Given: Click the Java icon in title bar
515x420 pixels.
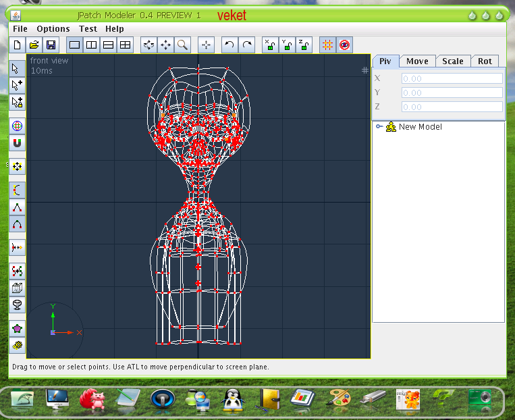Looking at the screenshot, I should 16,15.
